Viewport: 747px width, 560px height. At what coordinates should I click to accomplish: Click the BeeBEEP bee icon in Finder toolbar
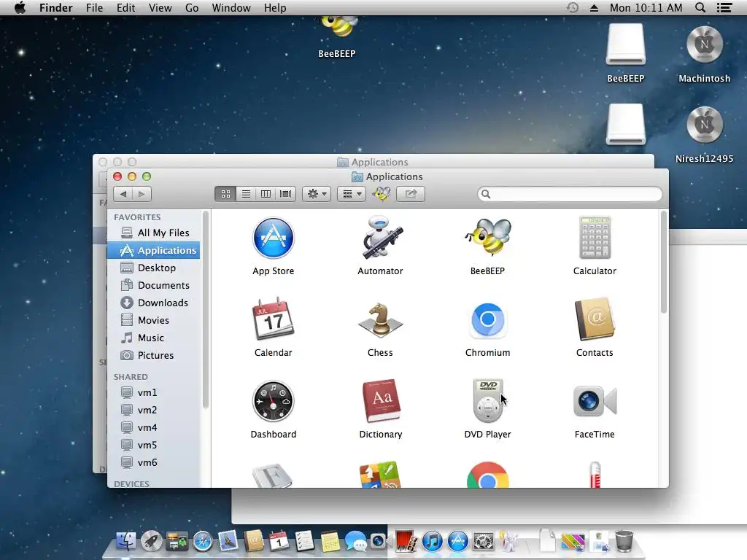[x=382, y=194]
